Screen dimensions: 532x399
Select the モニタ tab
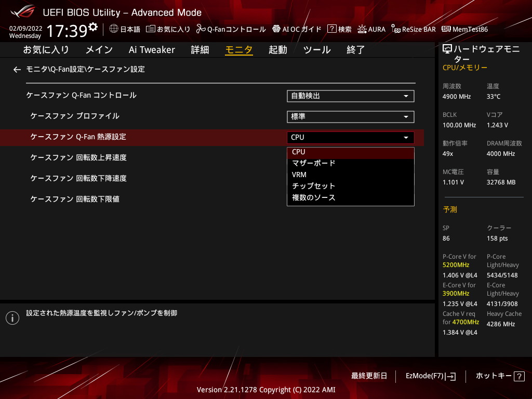click(x=239, y=50)
